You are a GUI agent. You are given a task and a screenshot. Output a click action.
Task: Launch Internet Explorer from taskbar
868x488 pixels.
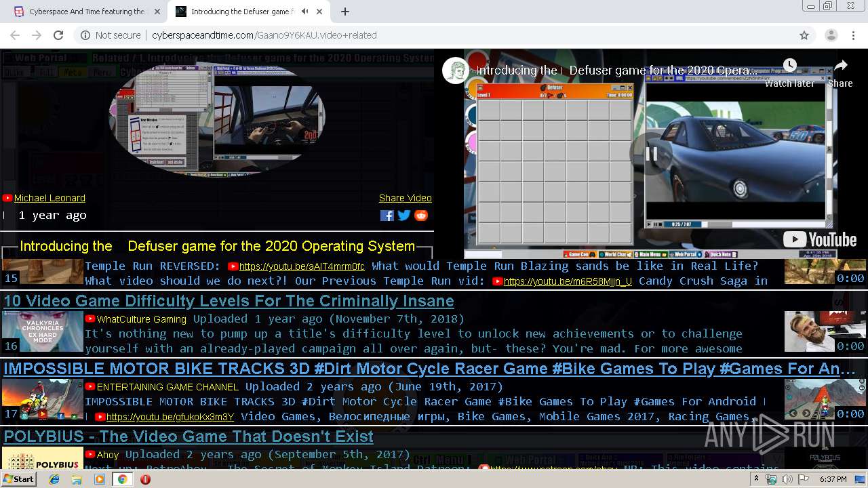tap(55, 479)
